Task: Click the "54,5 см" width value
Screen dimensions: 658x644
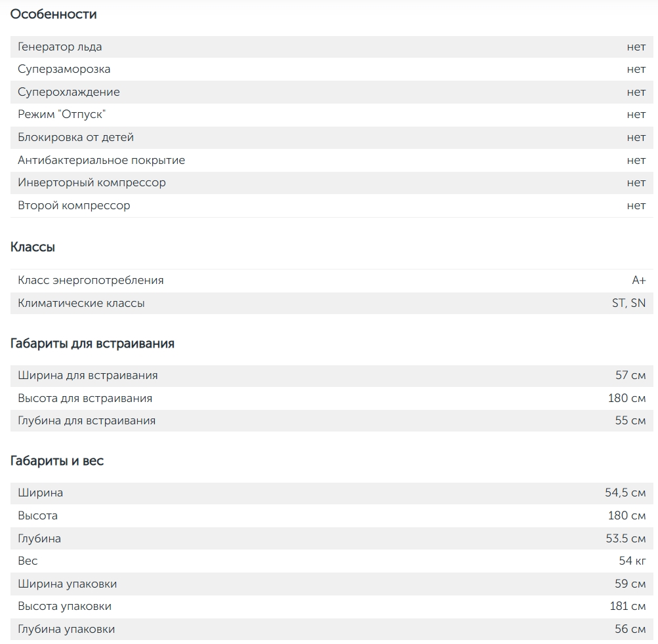Action: 625,493
